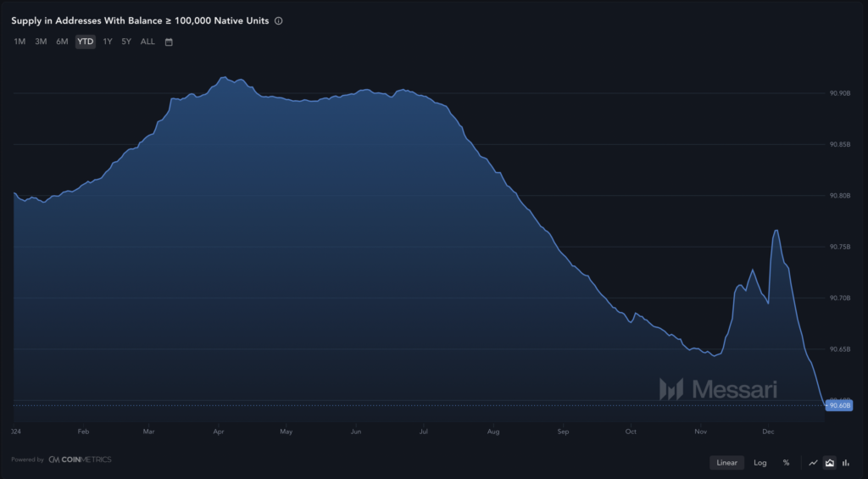Toggle percent scale mode

tap(786, 463)
